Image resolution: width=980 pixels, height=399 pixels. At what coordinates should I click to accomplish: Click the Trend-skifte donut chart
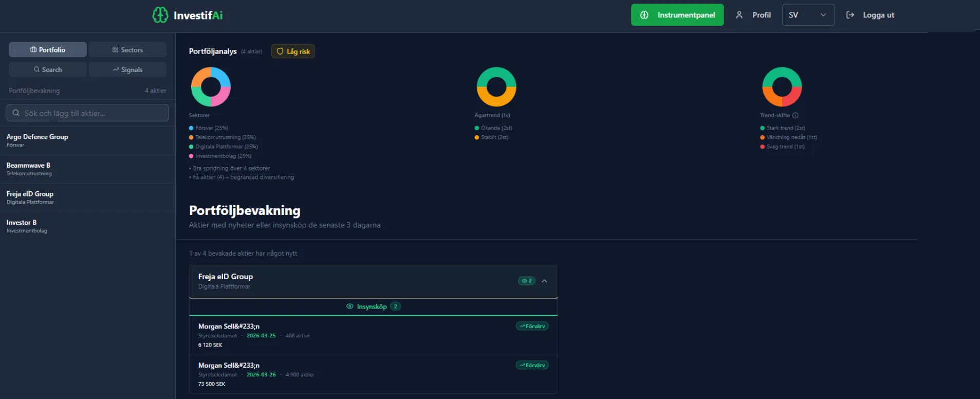782,86
